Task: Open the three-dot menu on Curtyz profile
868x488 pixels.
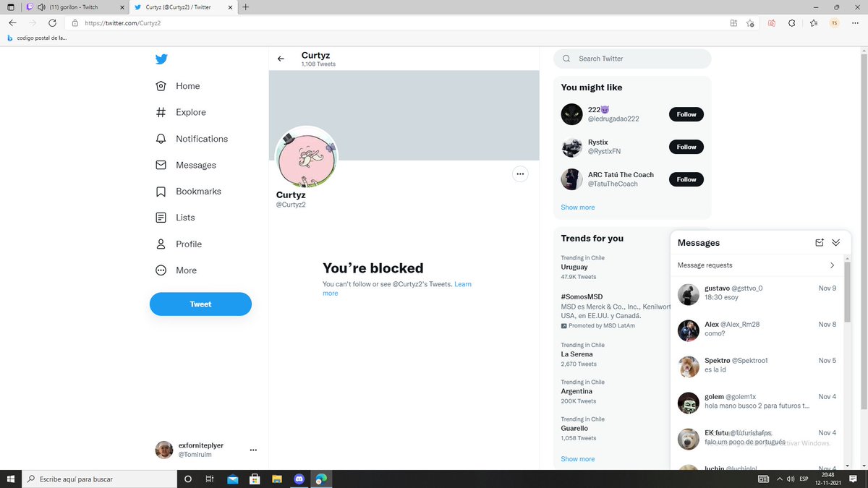Action: tap(519, 174)
